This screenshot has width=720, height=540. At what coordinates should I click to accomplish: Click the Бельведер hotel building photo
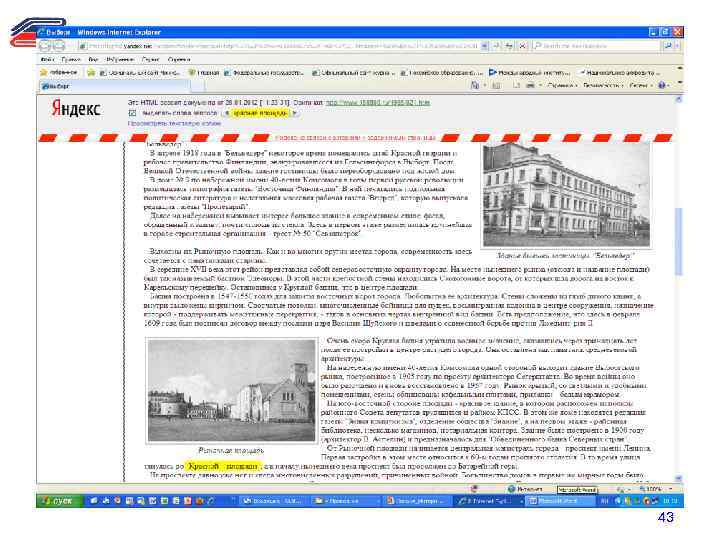pyautogui.click(x=567, y=195)
